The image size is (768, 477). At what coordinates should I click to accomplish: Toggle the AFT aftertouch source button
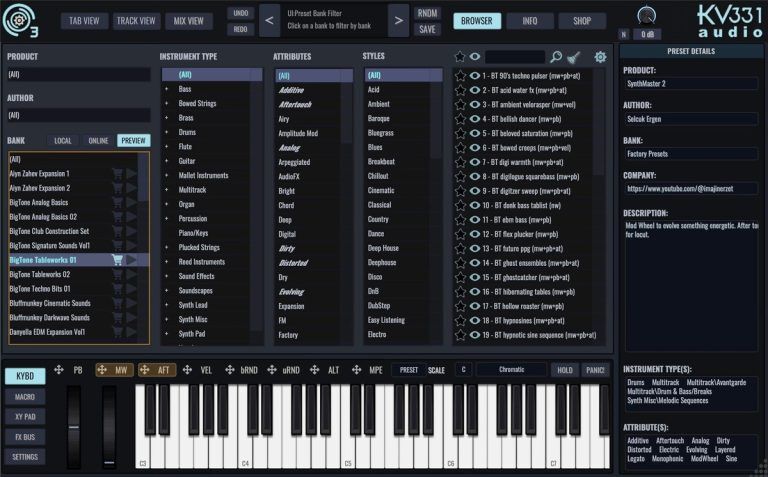tap(157, 370)
